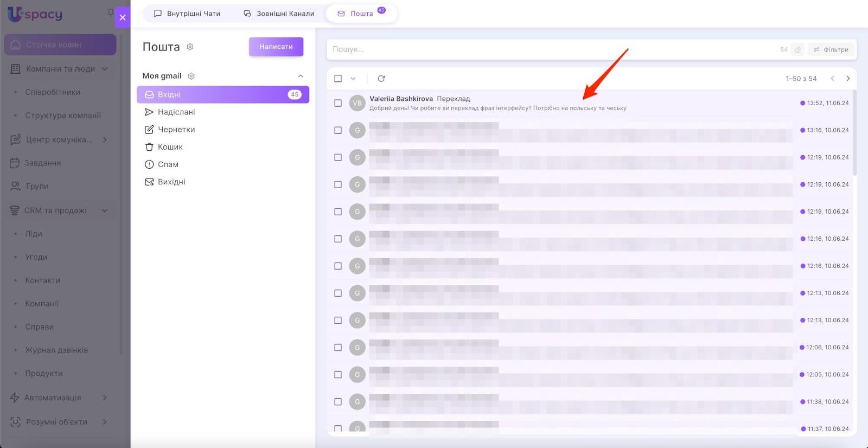Click the Компанія та люди building icon
The image size is (868, 448).
point(16,69)
